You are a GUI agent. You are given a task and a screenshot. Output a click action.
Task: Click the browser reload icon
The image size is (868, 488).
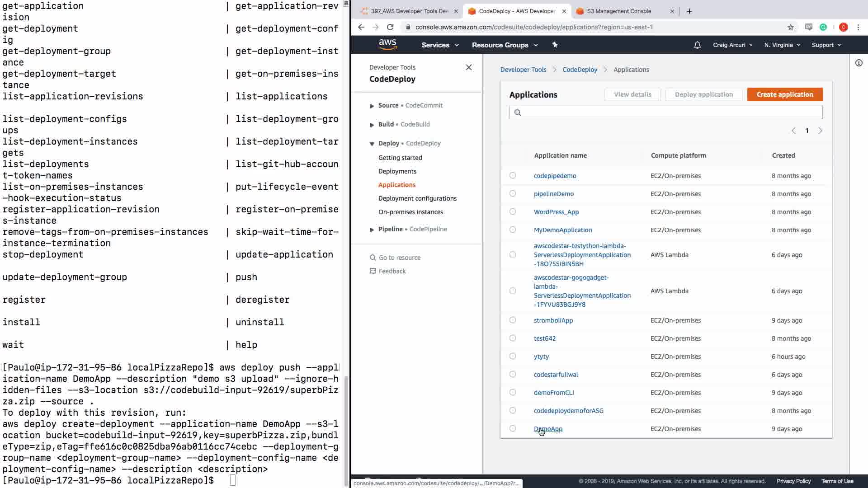tap(390, 27)
